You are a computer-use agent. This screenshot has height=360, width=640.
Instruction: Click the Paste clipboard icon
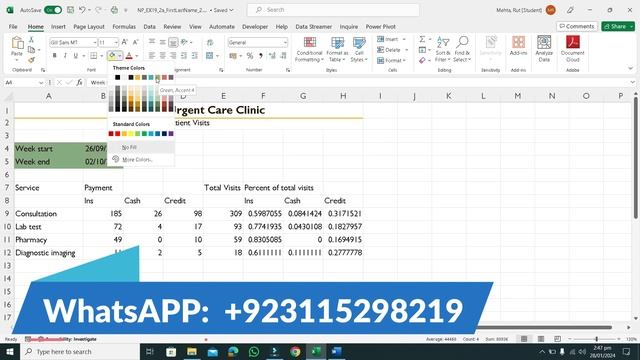click(x=17, y=43)
